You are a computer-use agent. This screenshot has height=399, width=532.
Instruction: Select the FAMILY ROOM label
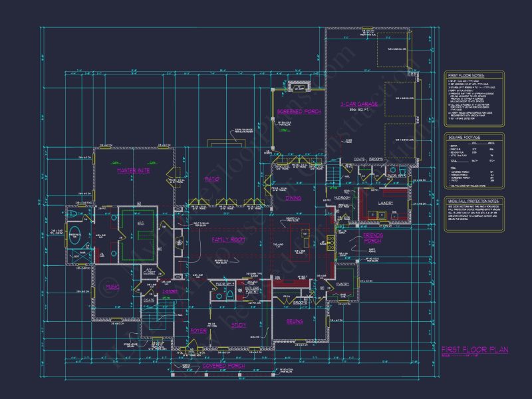tap(228, 239)
